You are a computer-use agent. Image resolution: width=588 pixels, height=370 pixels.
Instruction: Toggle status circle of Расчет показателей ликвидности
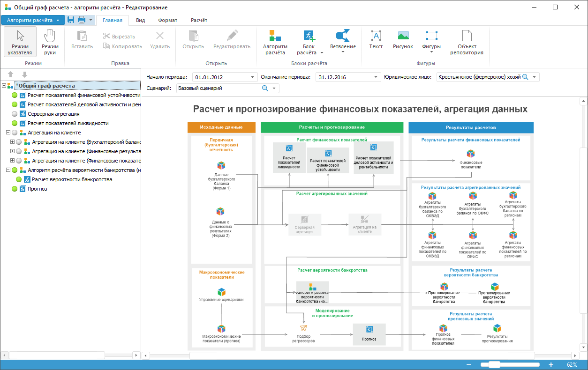[15, 123]
